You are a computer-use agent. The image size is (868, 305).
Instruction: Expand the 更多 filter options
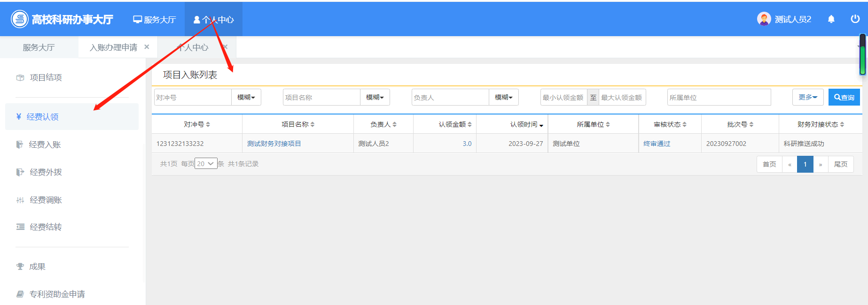pos(807,97)
